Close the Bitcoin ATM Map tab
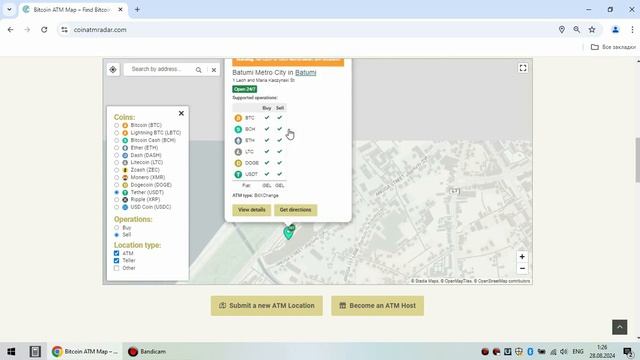 [x=120, y=9]
